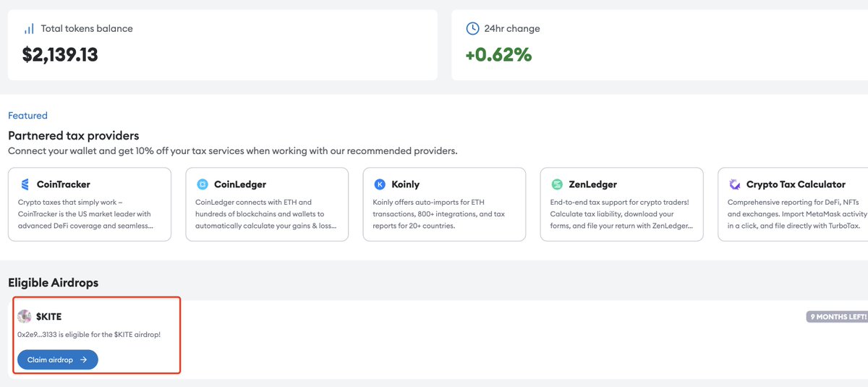
Task: Click the Featured label
Action: [x=27, y=116]
